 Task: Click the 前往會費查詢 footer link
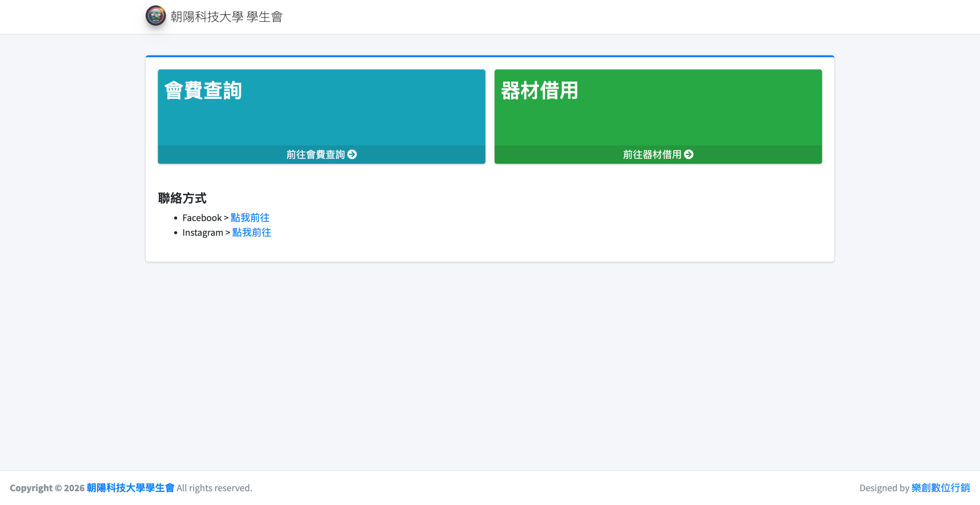point(315,154)
